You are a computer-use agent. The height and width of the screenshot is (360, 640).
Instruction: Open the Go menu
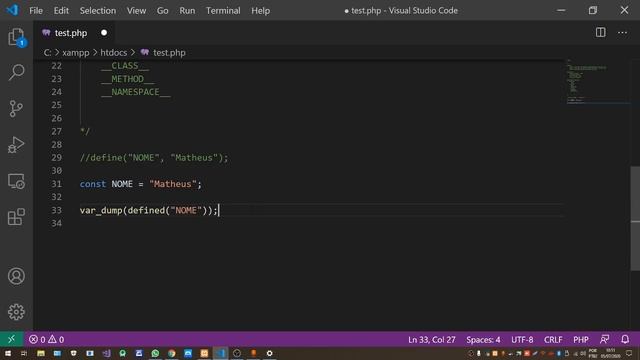coord(162,11)
